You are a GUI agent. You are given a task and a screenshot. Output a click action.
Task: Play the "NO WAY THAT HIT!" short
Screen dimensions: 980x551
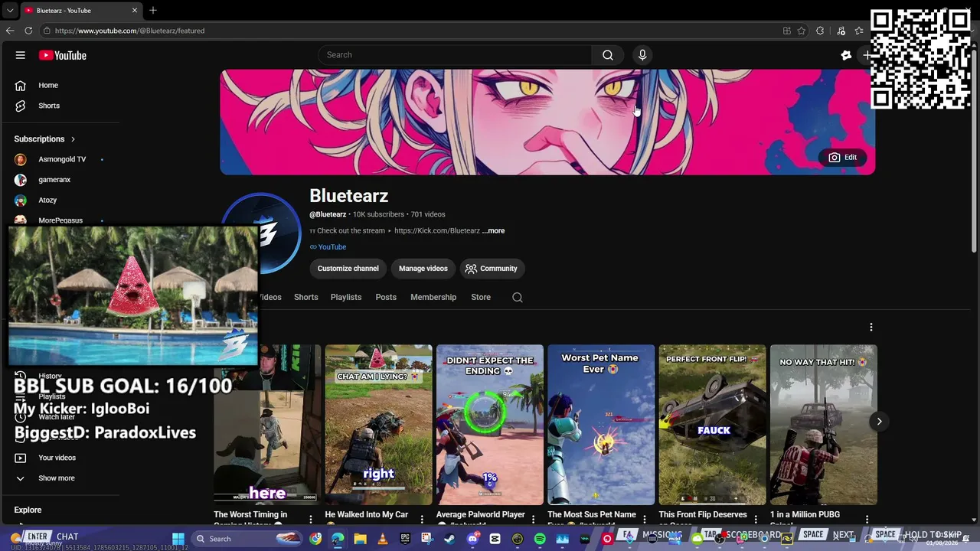[824, 425]
